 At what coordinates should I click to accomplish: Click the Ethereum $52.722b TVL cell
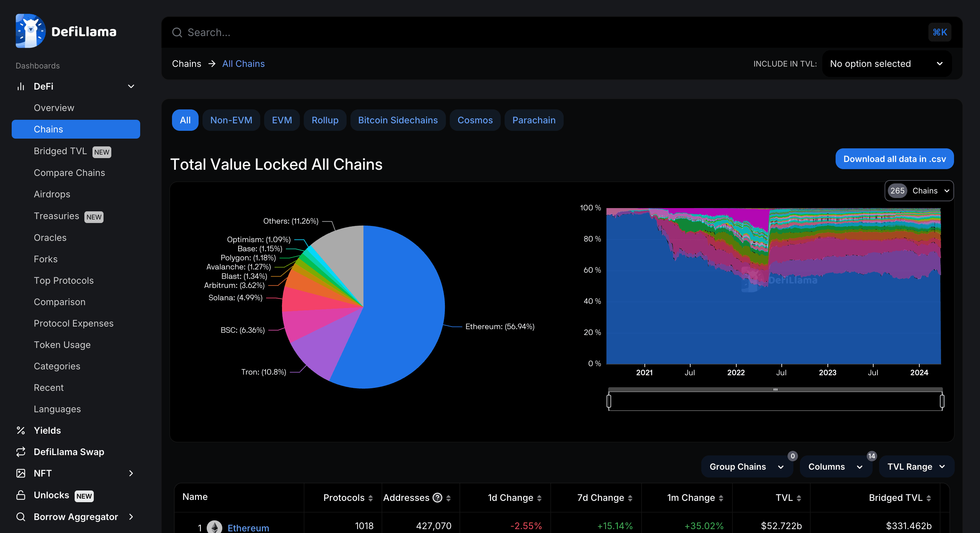[781, 526]
